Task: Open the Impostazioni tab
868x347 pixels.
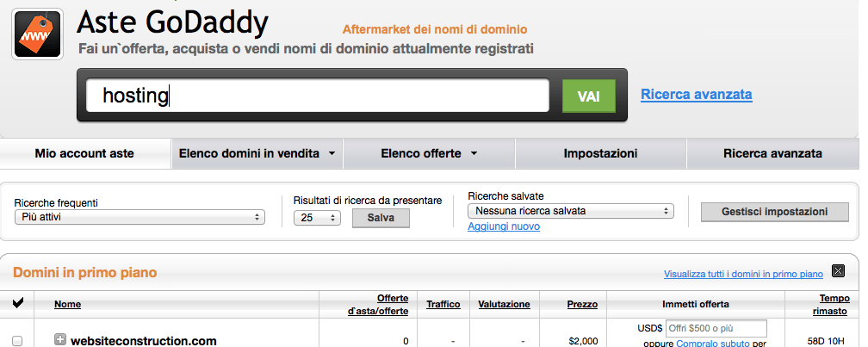Action: point(601,153)
